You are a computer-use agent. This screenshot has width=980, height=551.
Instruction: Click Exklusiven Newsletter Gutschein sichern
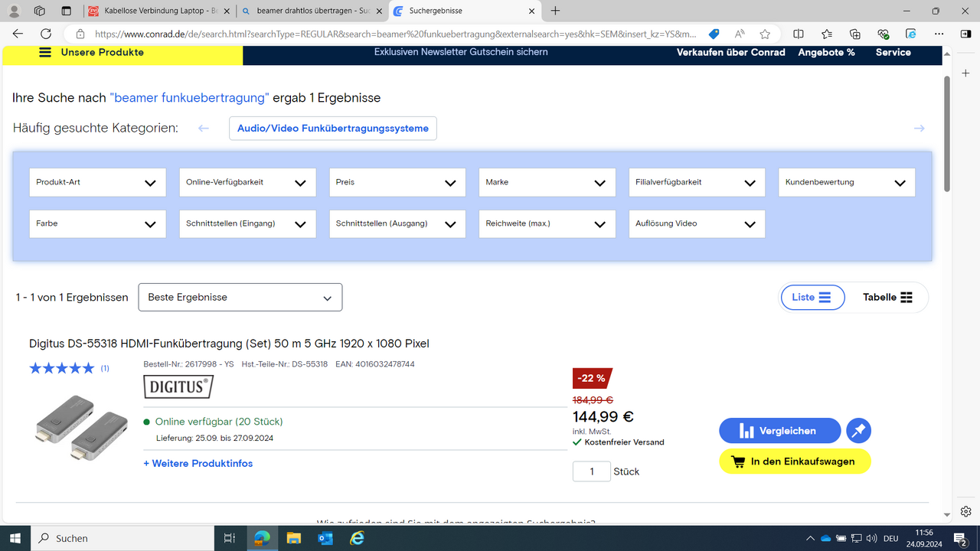461,52
